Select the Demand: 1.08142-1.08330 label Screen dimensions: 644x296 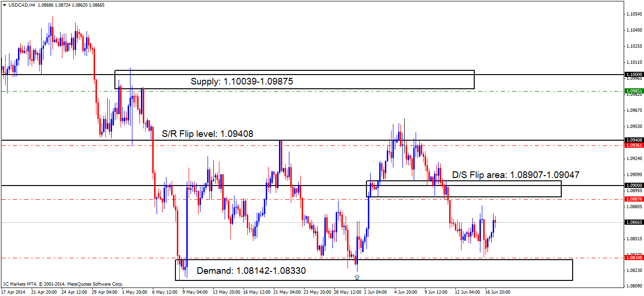point(251,271)
